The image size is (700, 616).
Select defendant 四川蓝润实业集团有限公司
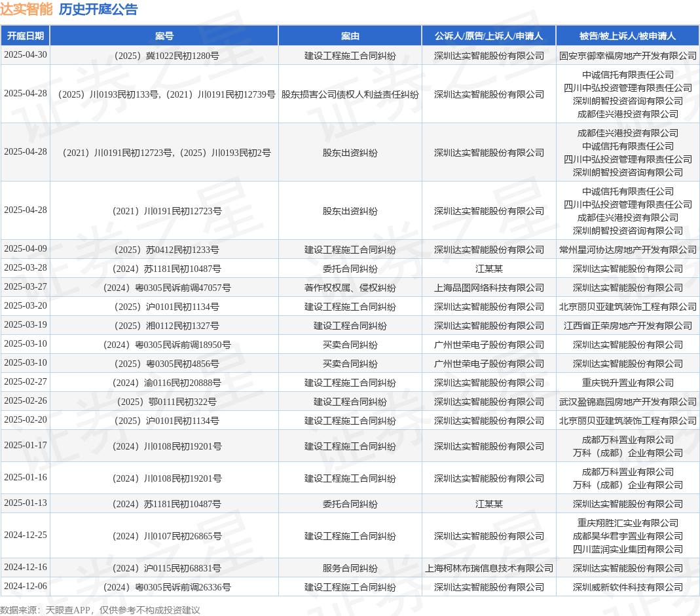click(x=628, y=549)
